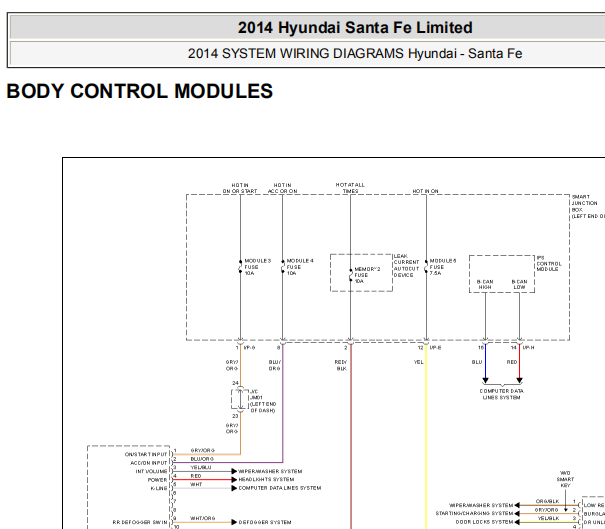Click the "I/P-E" connector label
Viewport: 605px width, 529px height.
pos(435,348)
